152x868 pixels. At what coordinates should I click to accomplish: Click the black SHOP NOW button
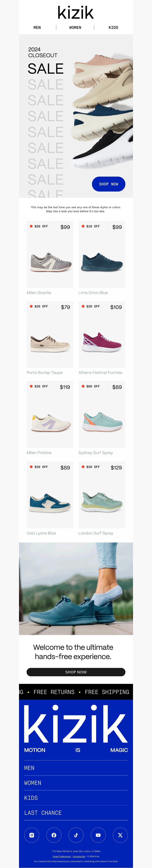(76, 672)
